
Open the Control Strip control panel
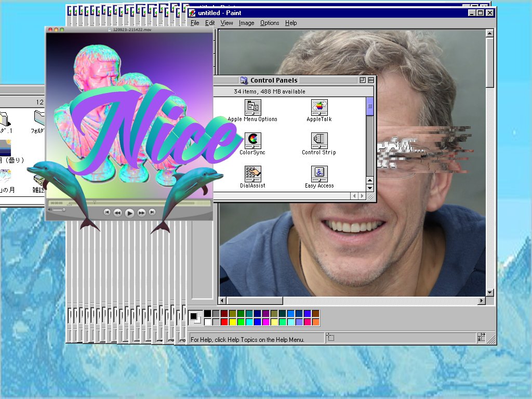318,140
